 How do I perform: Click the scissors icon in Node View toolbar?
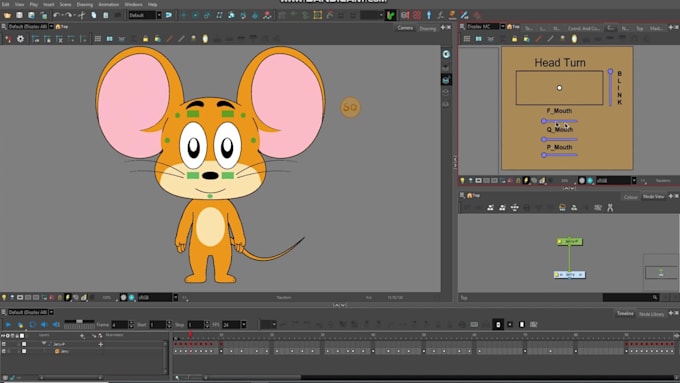click(x=610, y=208)
